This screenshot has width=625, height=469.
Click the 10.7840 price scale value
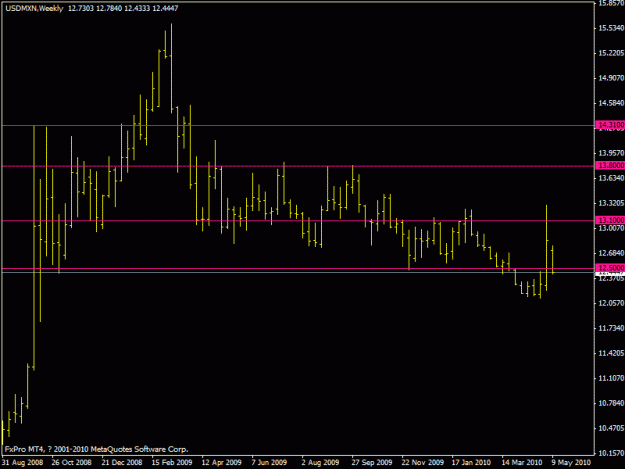coord(611,403)
